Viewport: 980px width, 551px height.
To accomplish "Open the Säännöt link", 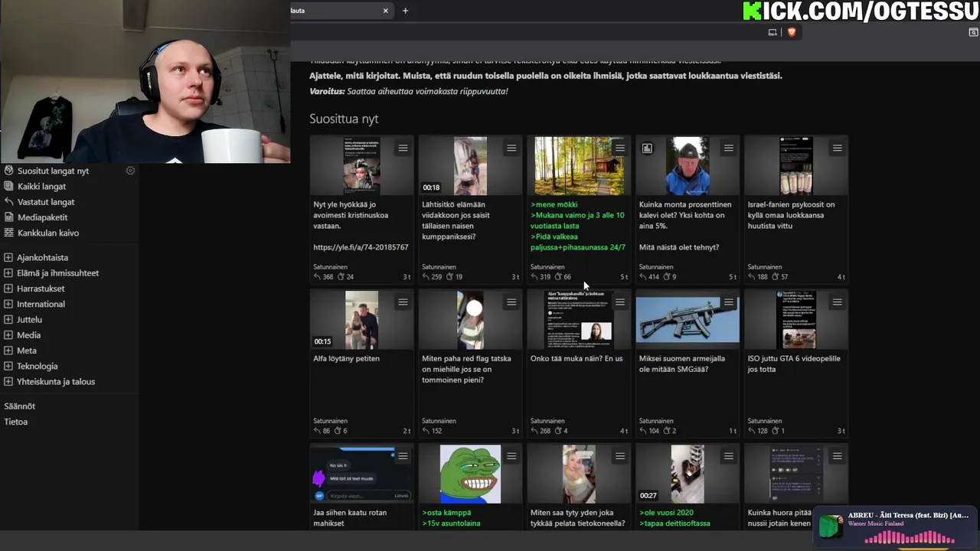I will (x=19, y=406).
